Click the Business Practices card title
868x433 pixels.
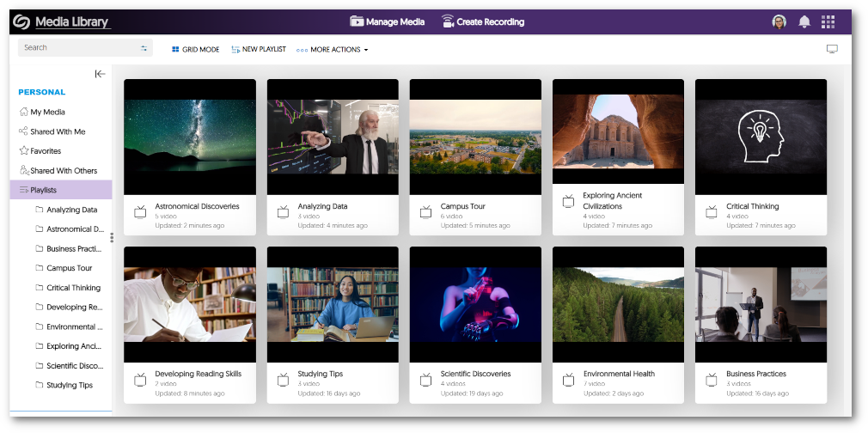[756, 374]
